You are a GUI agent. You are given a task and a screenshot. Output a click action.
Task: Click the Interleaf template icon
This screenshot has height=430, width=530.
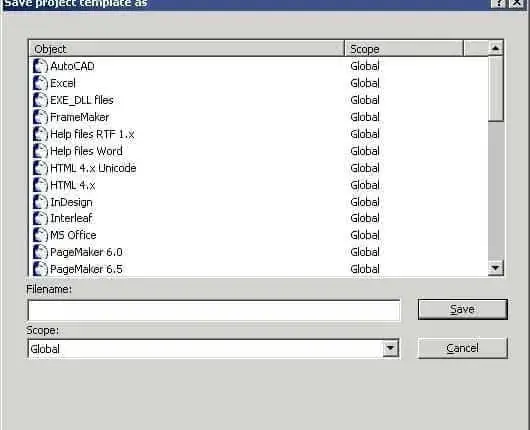point(40,218)
